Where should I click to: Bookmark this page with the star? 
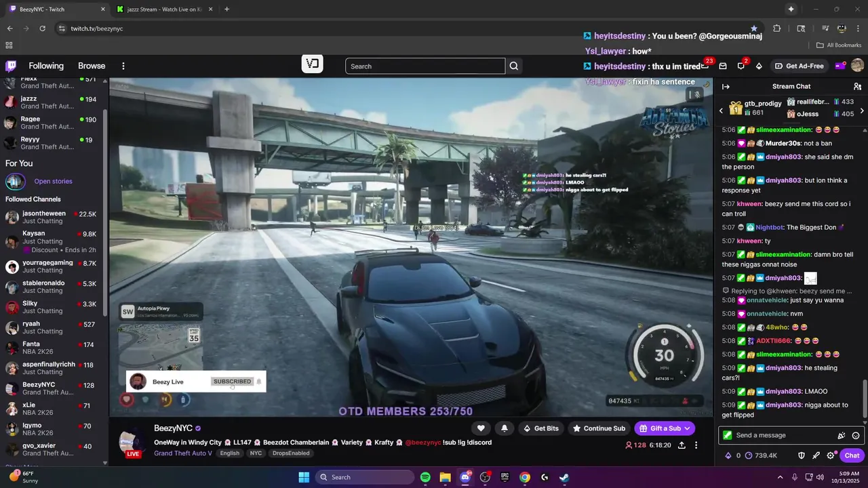click(753, 28)
